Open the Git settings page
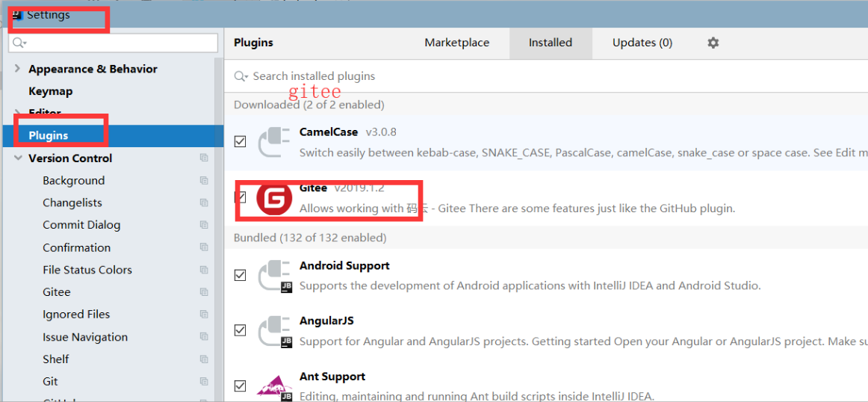Screen dimensions: 868x402 50,381
